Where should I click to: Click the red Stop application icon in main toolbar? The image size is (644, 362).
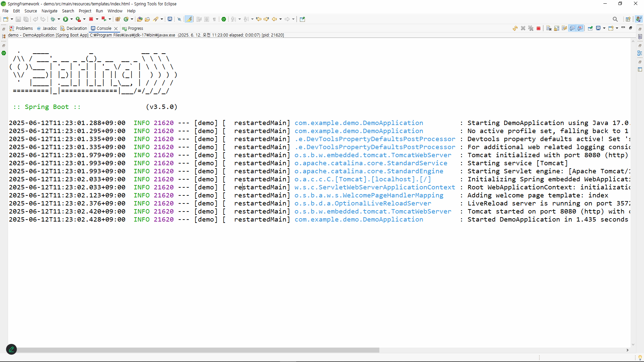click(91, 19)
